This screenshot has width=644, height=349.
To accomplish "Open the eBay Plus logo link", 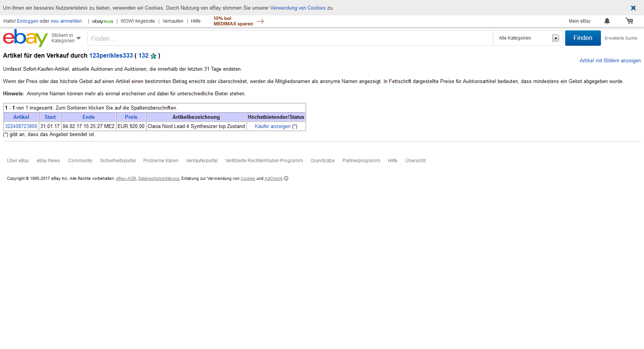I will pyautogui.click(x=103, y=22).
